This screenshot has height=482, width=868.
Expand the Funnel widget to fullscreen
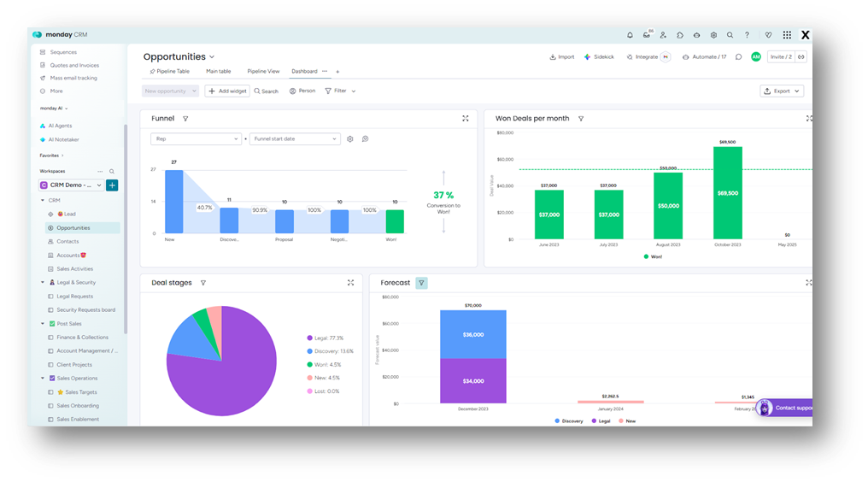pyautogui.click(x=465, y=119)
